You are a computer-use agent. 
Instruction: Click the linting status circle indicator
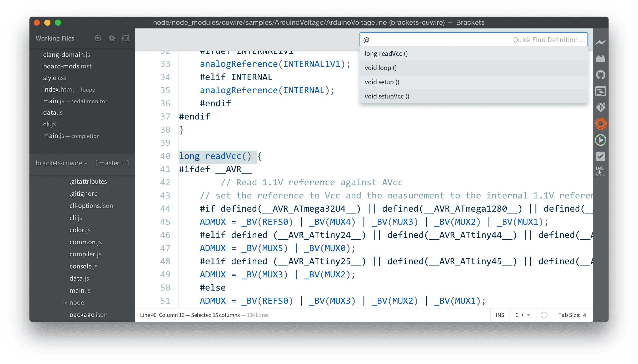pos(544,315)
